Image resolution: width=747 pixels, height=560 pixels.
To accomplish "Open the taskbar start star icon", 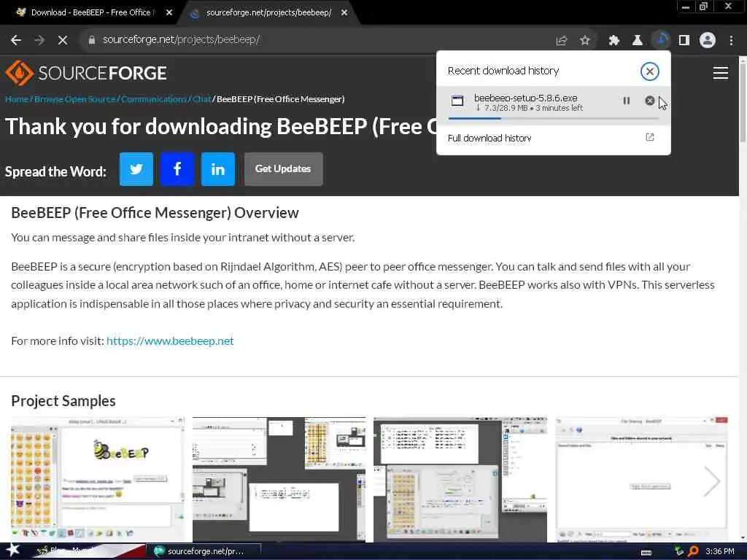I will 12,551.
